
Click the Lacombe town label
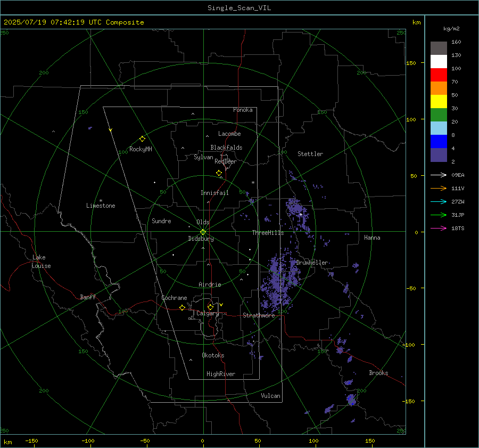click(x=229, y=134)
